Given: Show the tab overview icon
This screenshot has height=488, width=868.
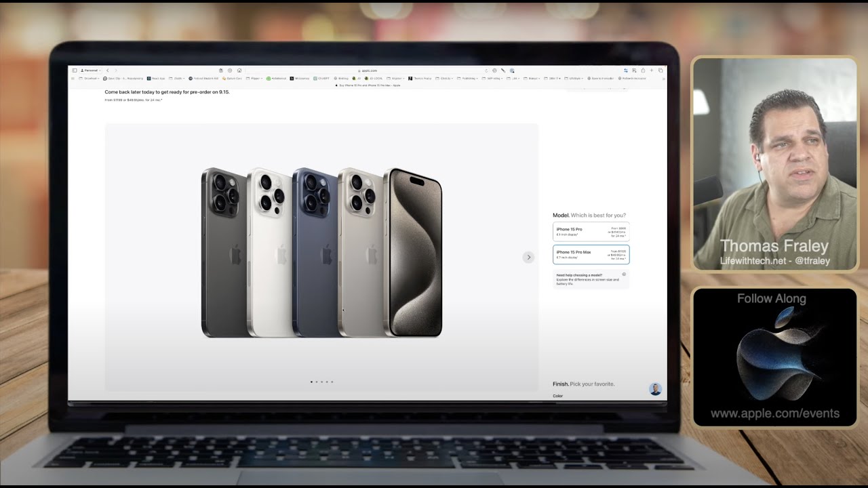Looking at the screenshot, I should pos(660,70).
